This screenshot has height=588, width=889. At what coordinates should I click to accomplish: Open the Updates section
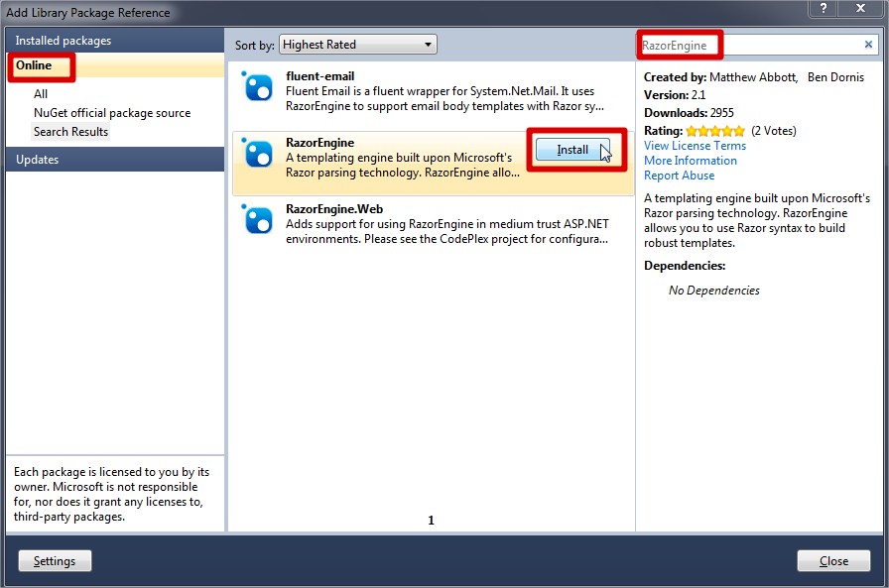pyautogui.click(x=115, y=160)
